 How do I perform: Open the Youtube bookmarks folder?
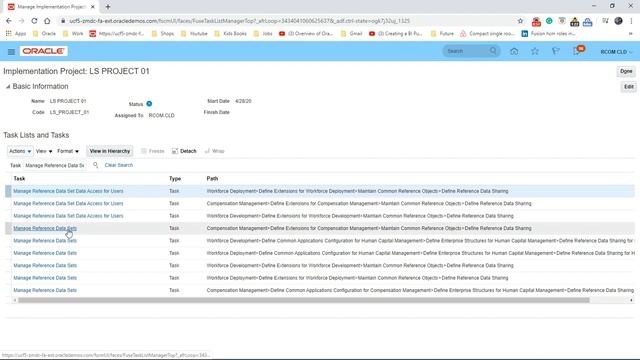(194, 33)
